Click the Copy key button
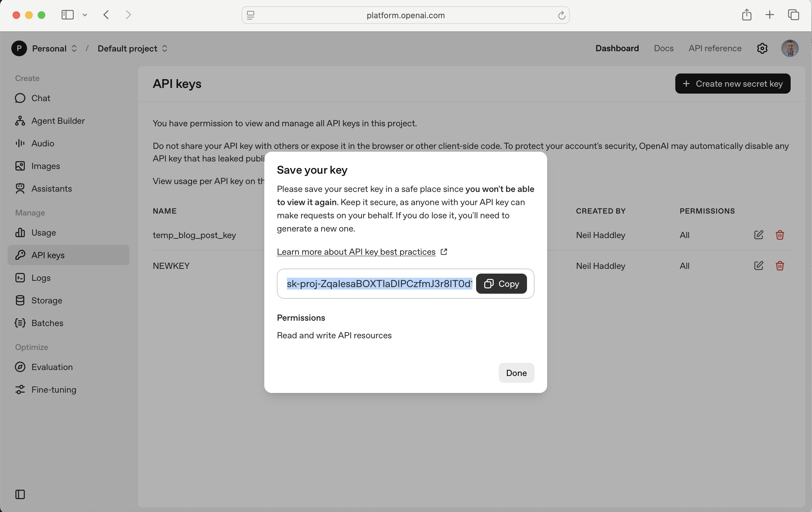The width and height of the screenshot is (812, 512). 501,283
